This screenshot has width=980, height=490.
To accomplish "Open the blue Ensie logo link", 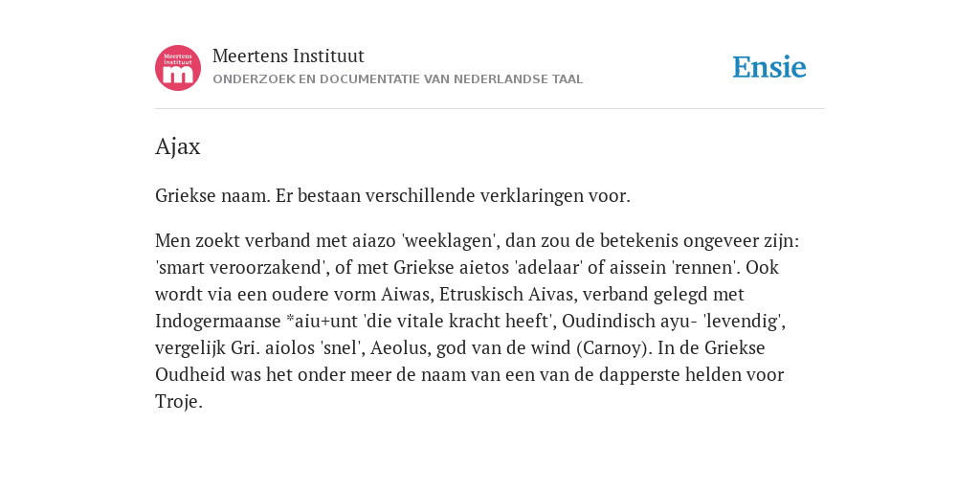I will (769, 67).
